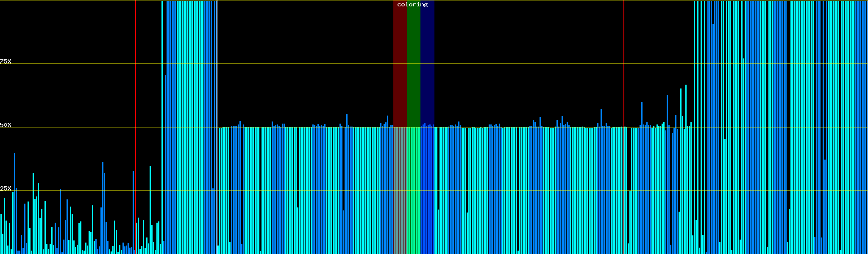Click the 75% axis label

tap(6, 61)
